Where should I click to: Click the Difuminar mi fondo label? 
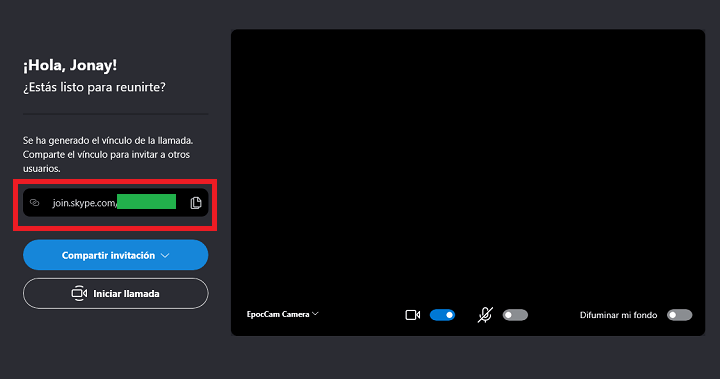(x=618, y=315)
